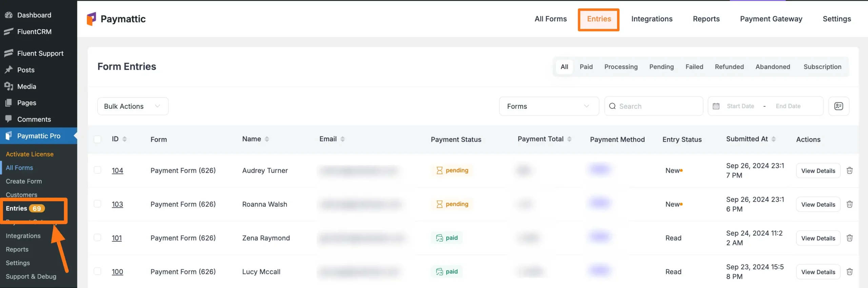Click the search magnifier icon
The width and height of the screenshot is (868, 288).
tap(612, 106)
